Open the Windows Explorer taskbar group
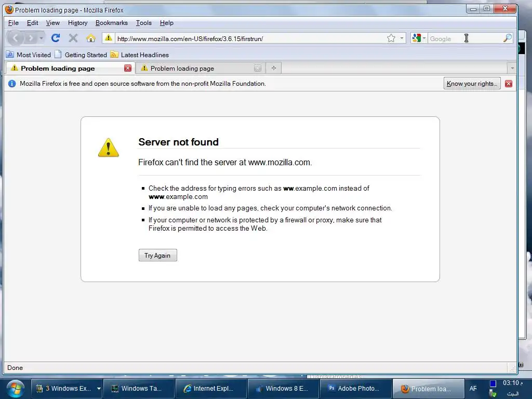532x399 pixels. [63, 389]
